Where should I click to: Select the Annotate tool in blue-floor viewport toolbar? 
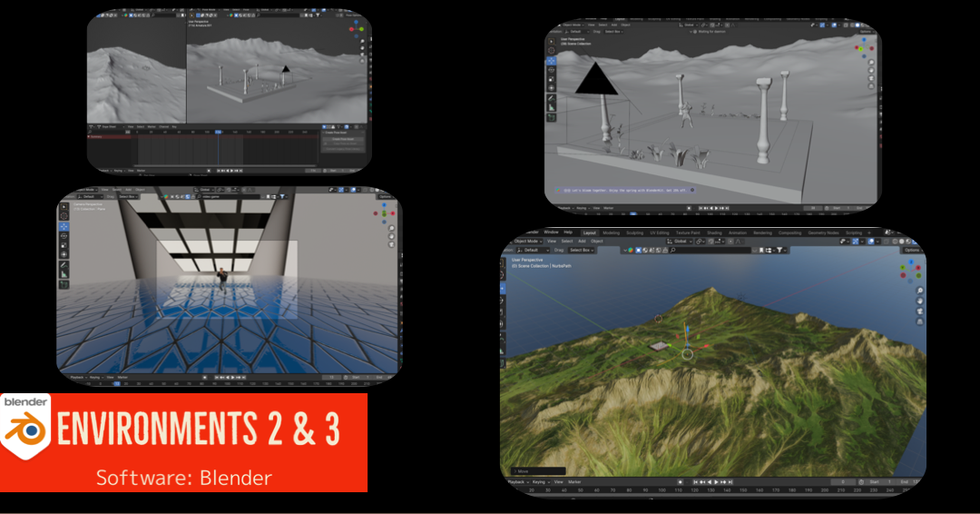pyautogui.click(x=64, y=265)
